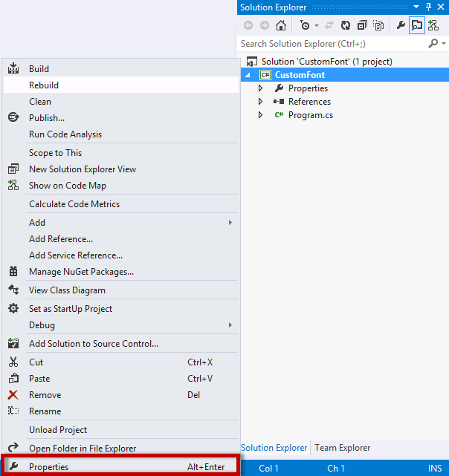Click Add Service Reference... entry

[121, 255]
